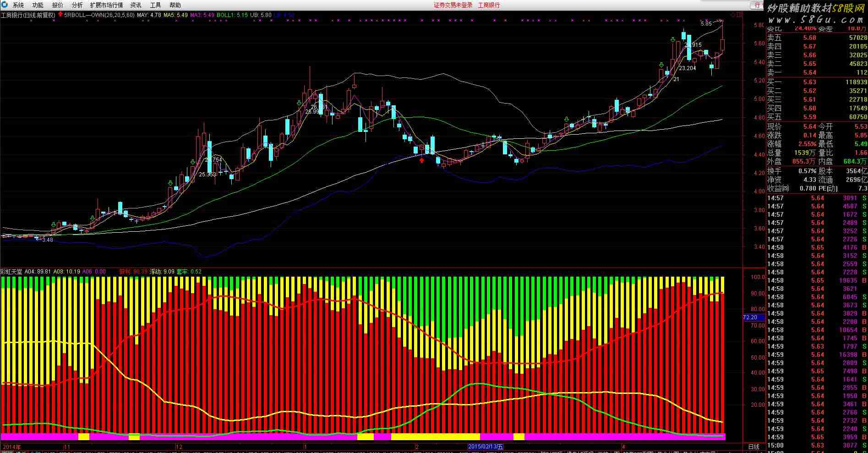Open the 系统 menu
This screenshot has width=868, height=453.
pyautogui.click(x=18, y=5)
